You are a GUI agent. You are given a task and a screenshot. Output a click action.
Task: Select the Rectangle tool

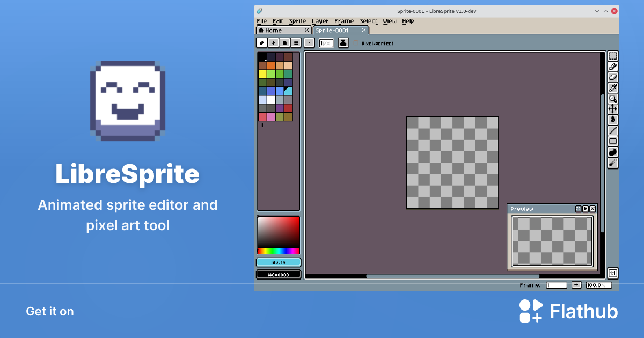tap(613, 141)
